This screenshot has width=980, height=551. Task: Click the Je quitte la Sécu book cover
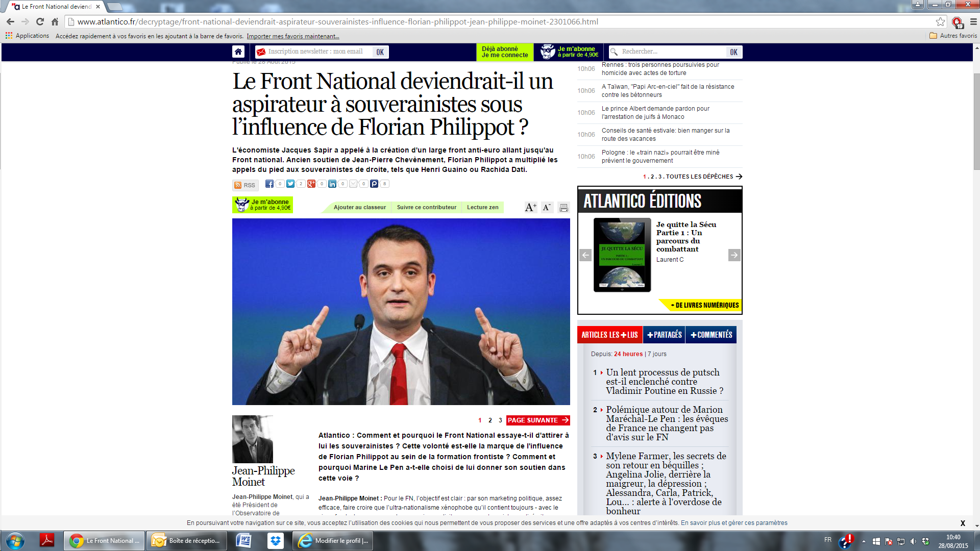coord(622,255)
